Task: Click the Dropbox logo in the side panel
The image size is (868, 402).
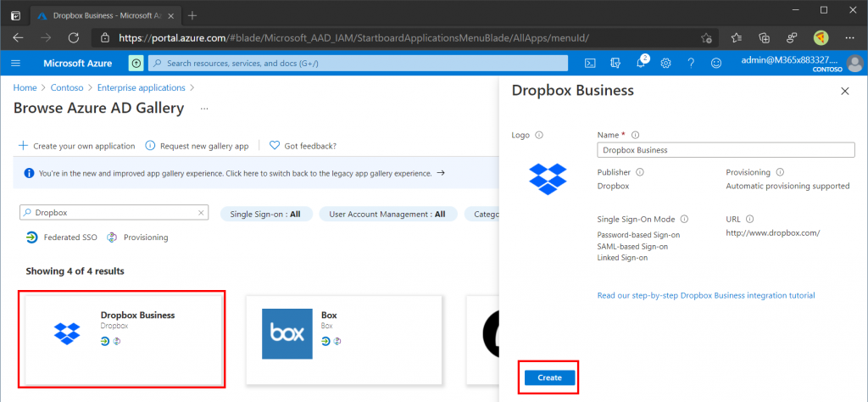Action: pos(548,179)
